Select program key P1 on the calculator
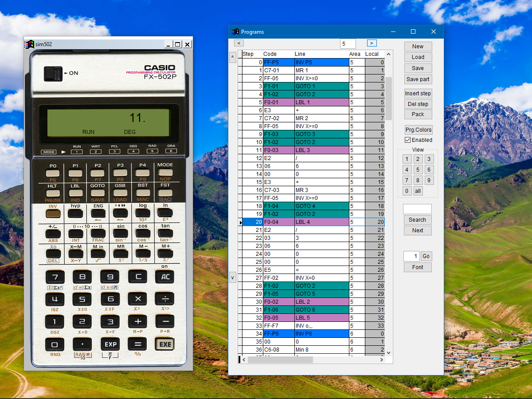Screen dimensions: 532x399 tap(75, 172)
